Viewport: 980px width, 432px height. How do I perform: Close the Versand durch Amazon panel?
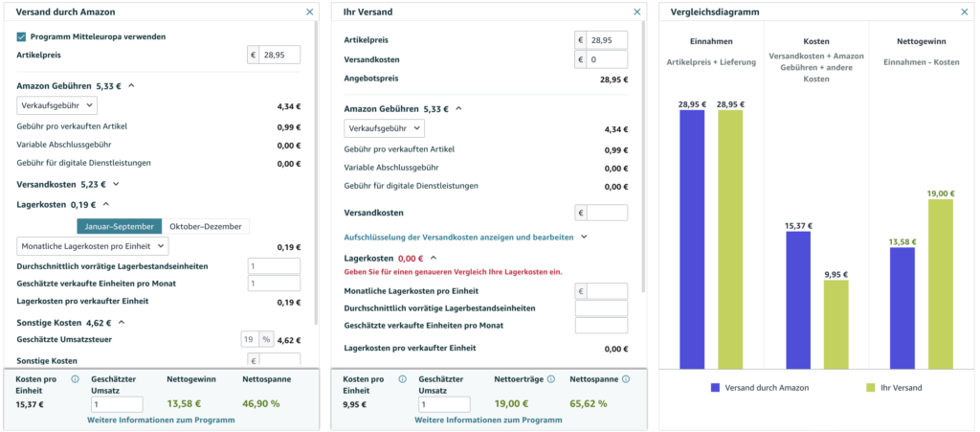coord(309,11)
